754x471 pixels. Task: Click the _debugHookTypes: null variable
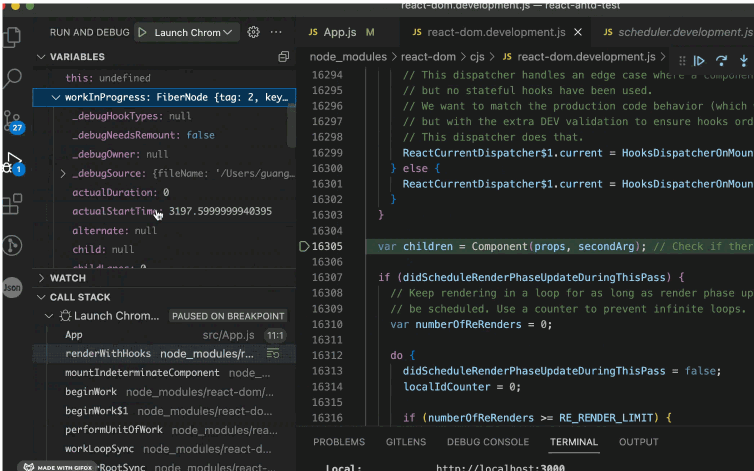tap(164, 116)
